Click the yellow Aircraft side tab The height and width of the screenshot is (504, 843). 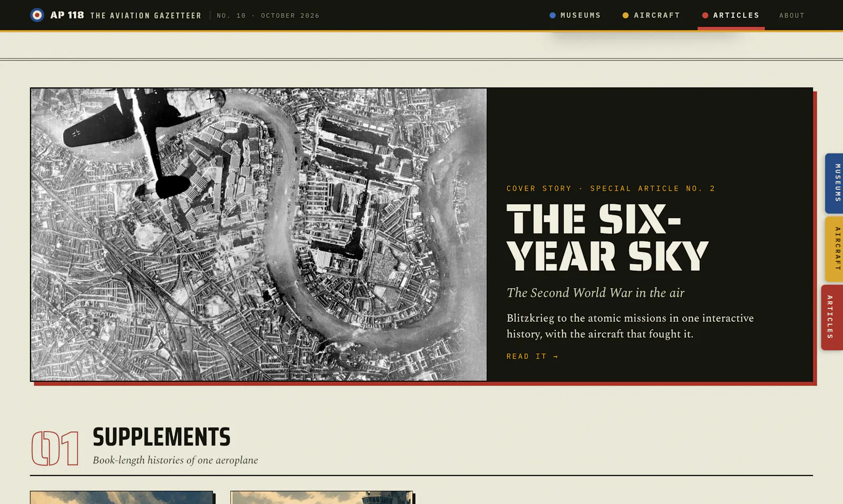click(835, 249)
